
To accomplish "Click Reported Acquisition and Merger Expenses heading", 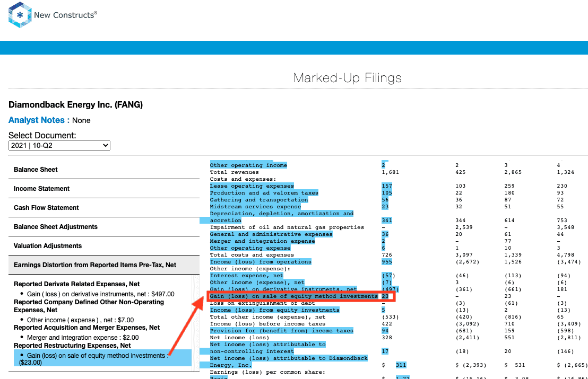I will [x=87, y=328].
